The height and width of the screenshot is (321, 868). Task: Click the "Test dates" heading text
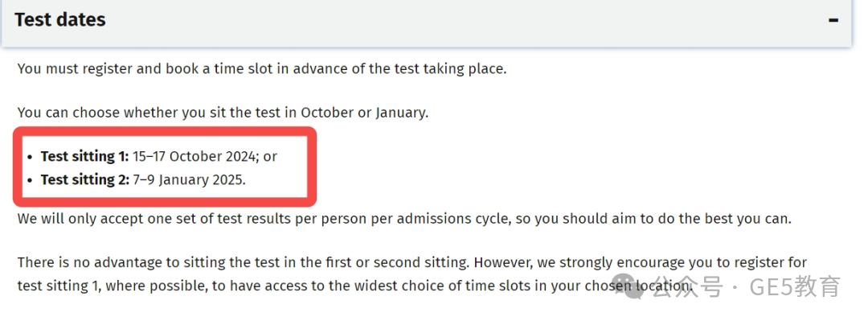click(x=59, y=20)
